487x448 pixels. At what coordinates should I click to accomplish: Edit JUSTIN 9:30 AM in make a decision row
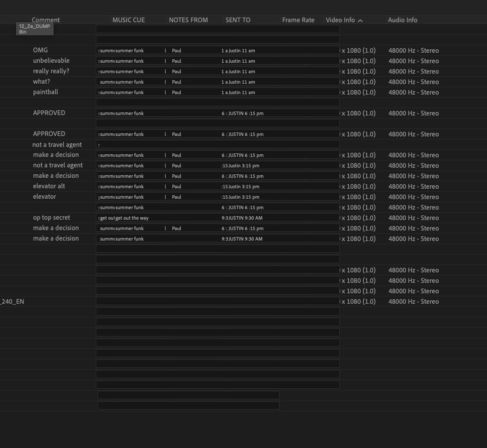coord(245,239)
